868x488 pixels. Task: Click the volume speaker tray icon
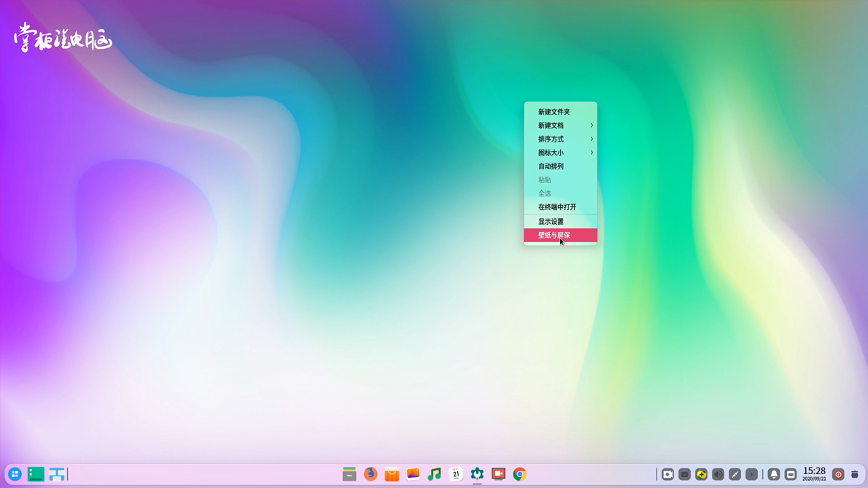click(x=718, y=475)
